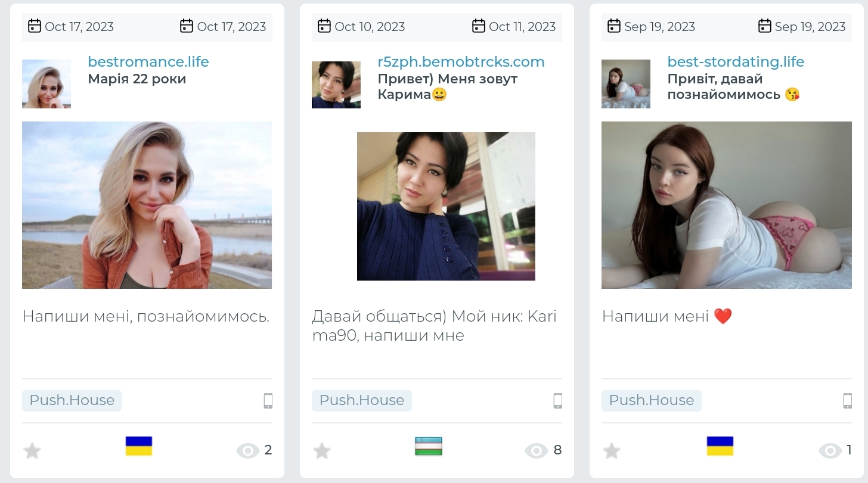The height and width of the screenshot is (483, 868).
Task: Click calendar icon next to Oct 10, 2023
Action: click(324, 26)
